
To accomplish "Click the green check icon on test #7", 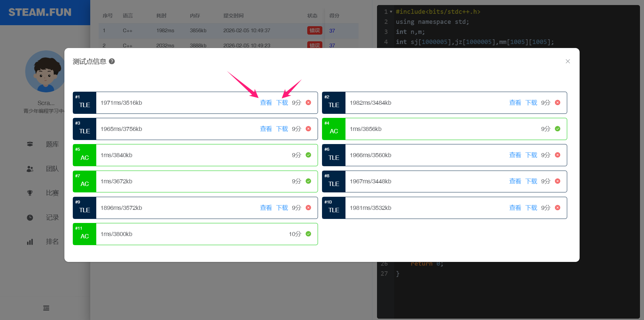I will [x=309, y=181].
